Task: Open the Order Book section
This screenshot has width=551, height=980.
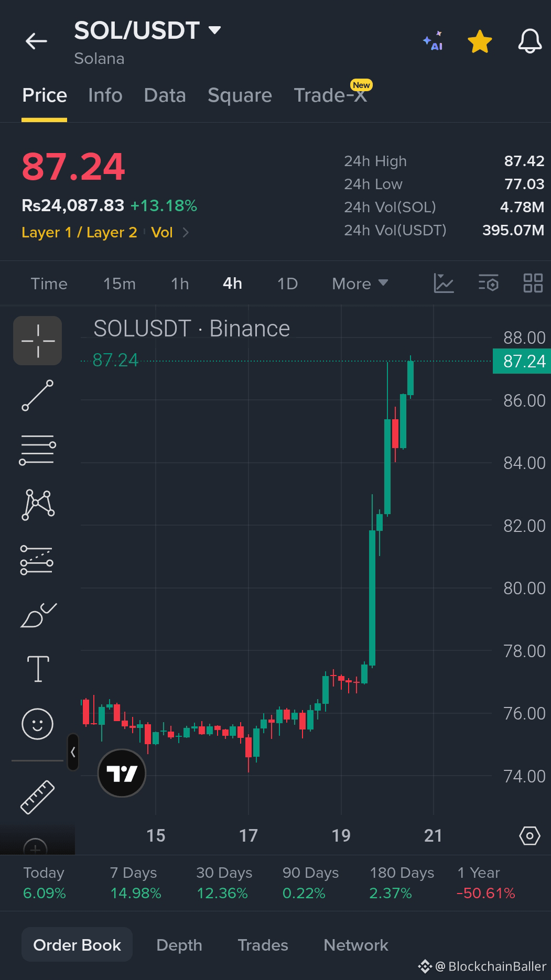Action: [77, 945]
